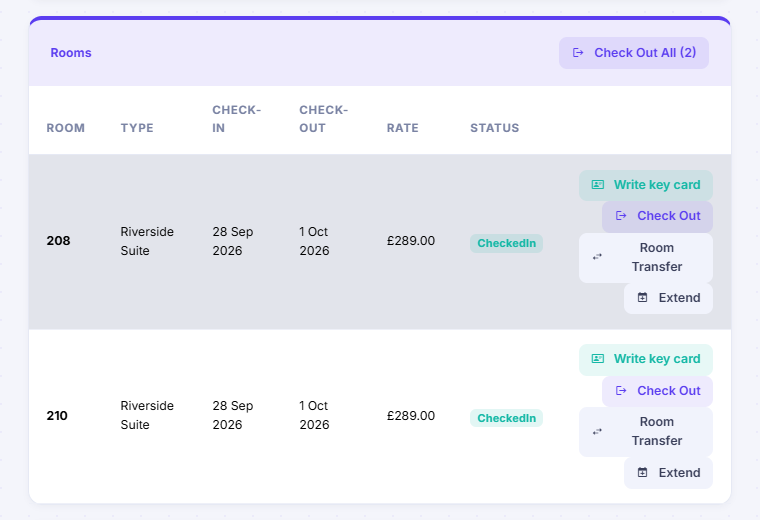Viewport: 760px width, 520px height.
Task: Click key card icon in room 208 row
Action: coord(598,185)
